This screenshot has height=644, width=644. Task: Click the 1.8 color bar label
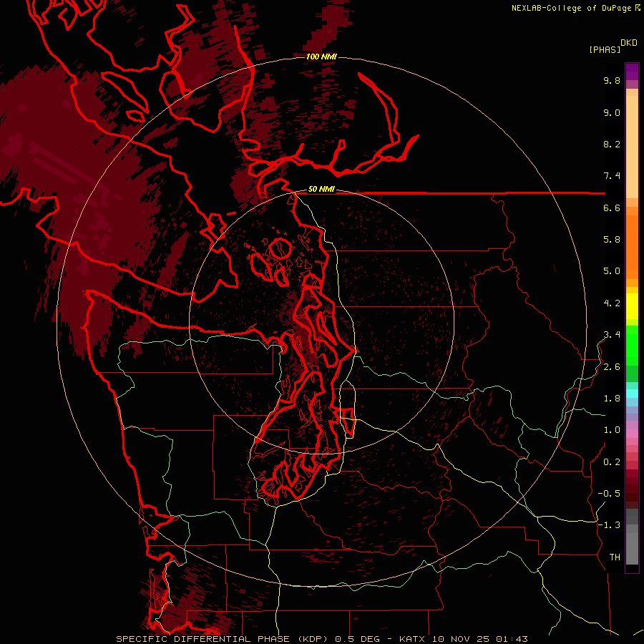coord(612,399)
